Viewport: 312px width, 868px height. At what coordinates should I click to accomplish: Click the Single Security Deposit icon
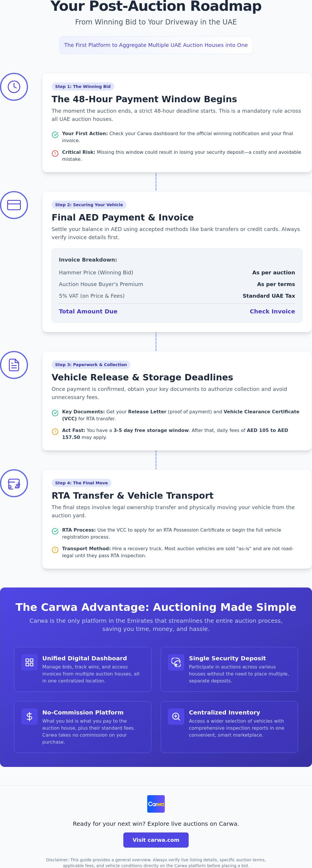click(176, 662)
